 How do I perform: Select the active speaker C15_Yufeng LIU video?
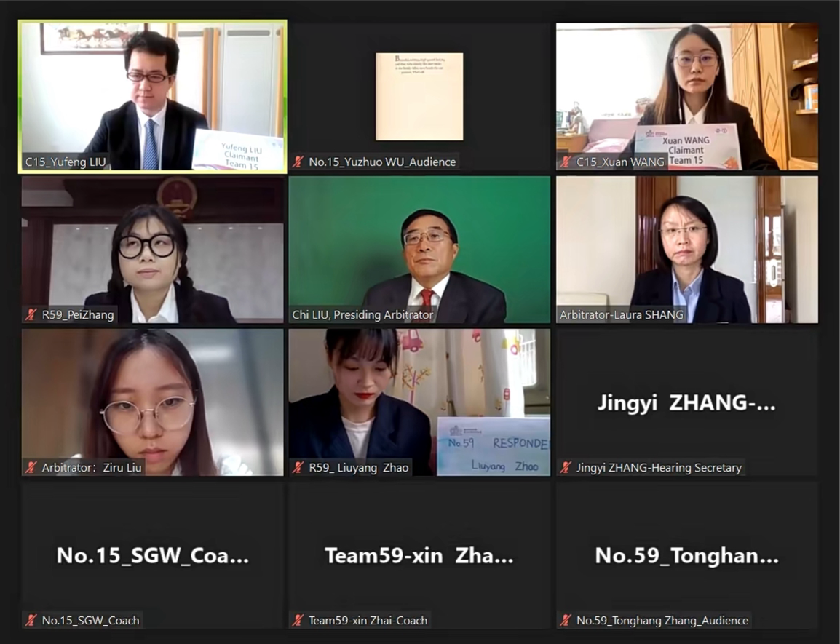[153, 97]
